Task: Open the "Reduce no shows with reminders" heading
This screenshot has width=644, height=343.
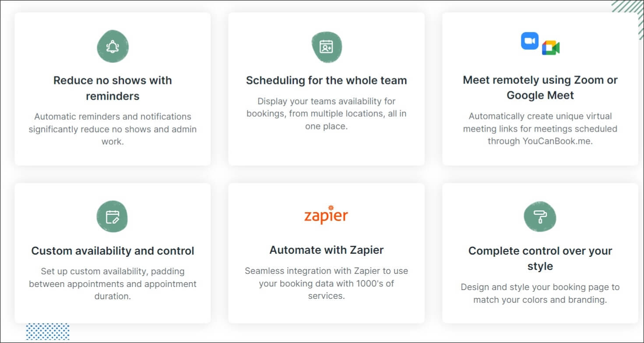Action: (113, 88)
